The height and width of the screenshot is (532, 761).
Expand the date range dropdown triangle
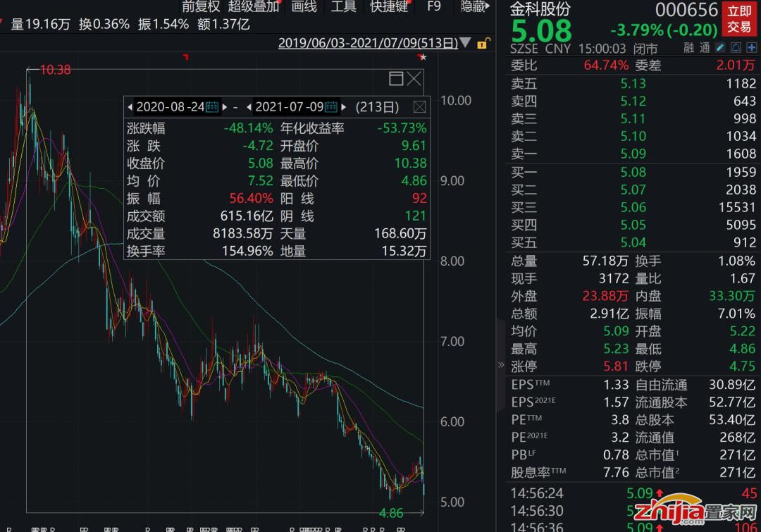[x=466, y=43]
